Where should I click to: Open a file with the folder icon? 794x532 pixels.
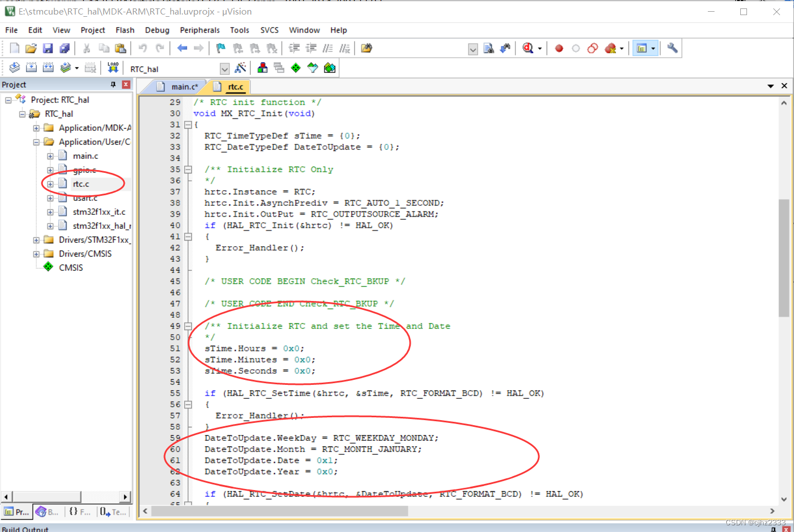pyautogui.click(x=31, y=49)
